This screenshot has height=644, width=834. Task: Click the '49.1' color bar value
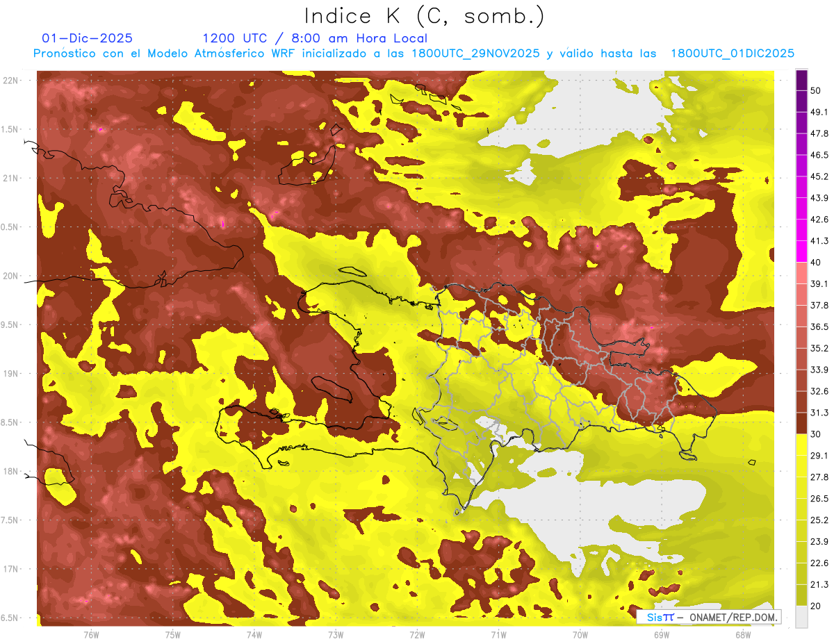pyautogui.click(x=819, y=112)
